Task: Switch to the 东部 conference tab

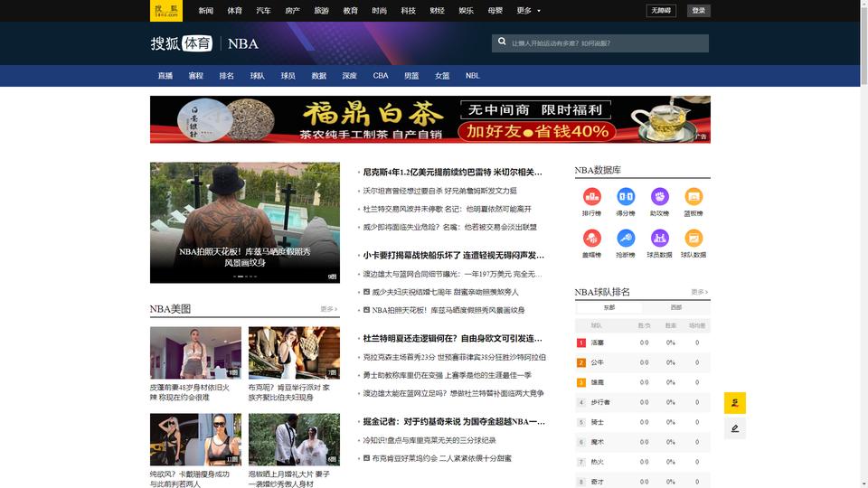Action: coord(609,307)
